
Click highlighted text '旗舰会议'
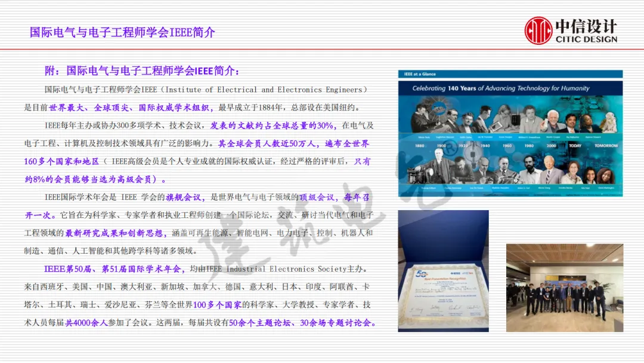[x=183, y=198]
